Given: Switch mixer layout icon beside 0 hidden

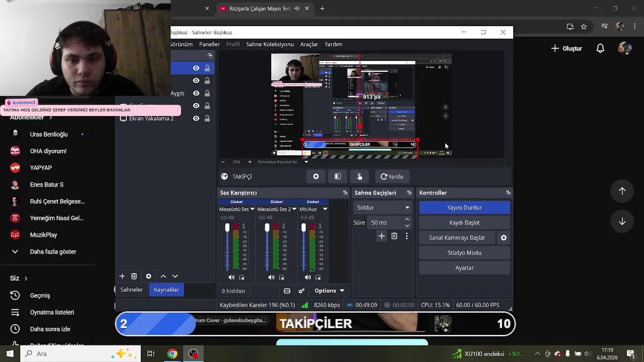Looking at the screenshot, I should (287, 291).
